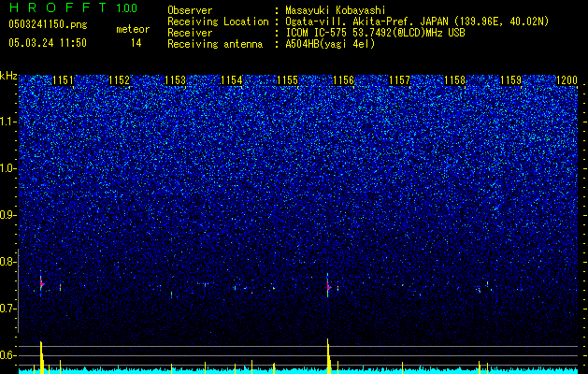The image size is (588, 374).
Task: Click the 1157 time marker
Action: 399,80
